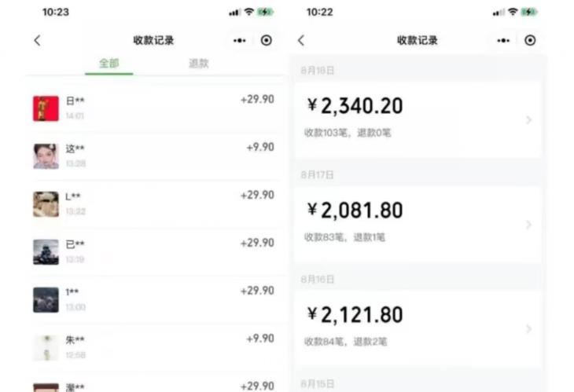Open more options menu on left screen

240,41
